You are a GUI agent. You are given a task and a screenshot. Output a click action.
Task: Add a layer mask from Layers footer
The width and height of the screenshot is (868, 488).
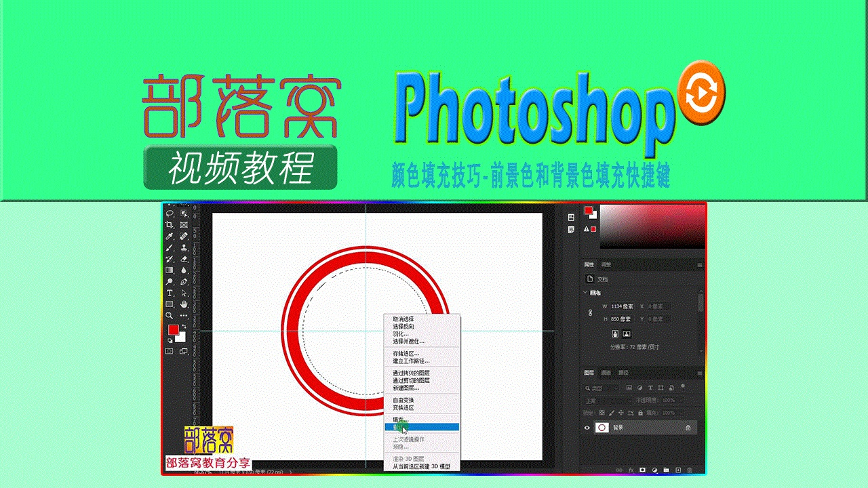coord(642,470)
